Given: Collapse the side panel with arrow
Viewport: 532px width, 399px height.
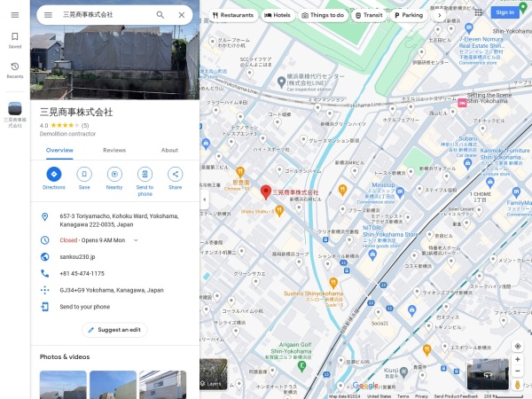Looking at the screenshot, I should point(204,199).
